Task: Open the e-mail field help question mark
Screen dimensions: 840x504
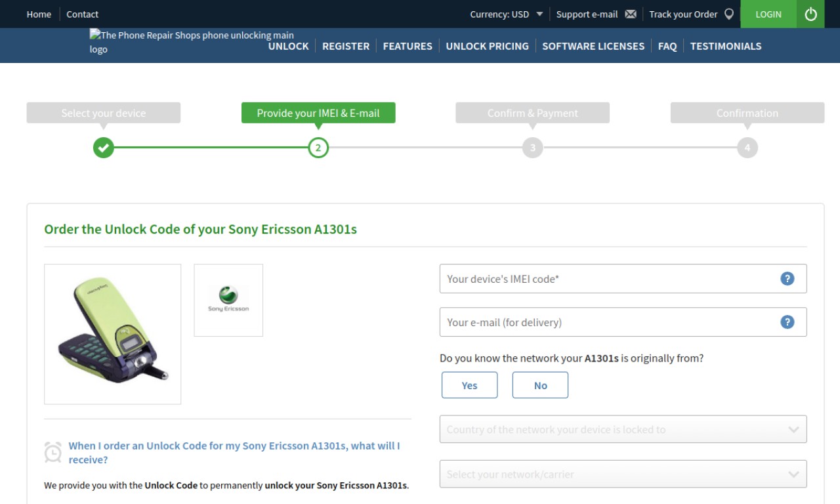Action: pos(787,322)
